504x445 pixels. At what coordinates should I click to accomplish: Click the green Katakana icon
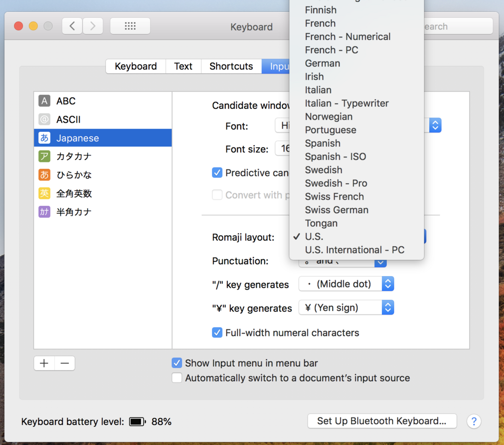pos(44,157)
